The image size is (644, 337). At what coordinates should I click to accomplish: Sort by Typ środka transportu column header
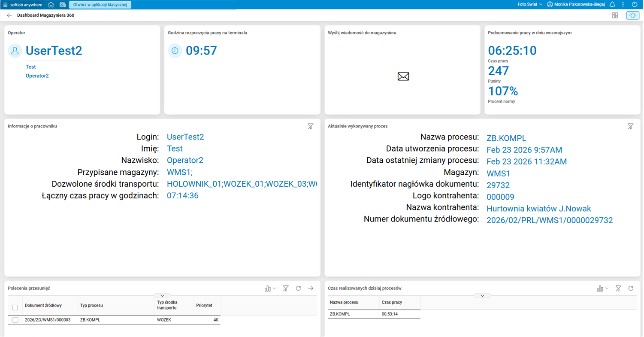click(x=174, y=306)
